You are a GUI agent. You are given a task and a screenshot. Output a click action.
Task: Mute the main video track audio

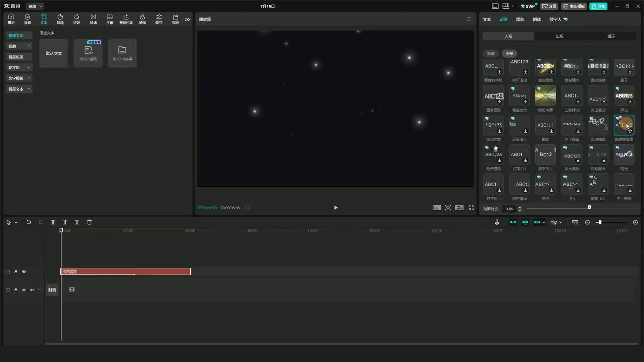point(32,290)
